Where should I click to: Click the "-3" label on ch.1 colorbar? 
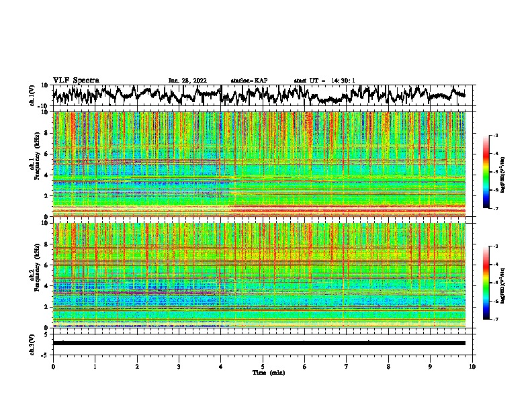tap(495, 135)
